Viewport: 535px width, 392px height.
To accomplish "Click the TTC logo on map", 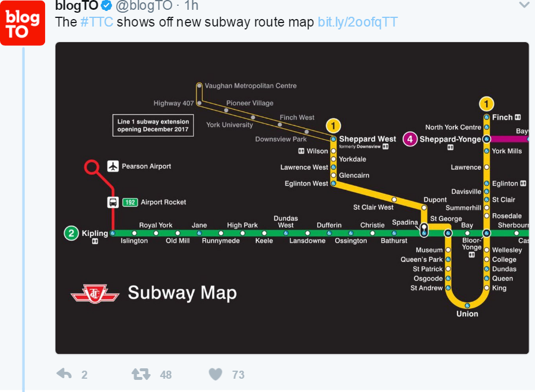I will click(x=95, y=293).
